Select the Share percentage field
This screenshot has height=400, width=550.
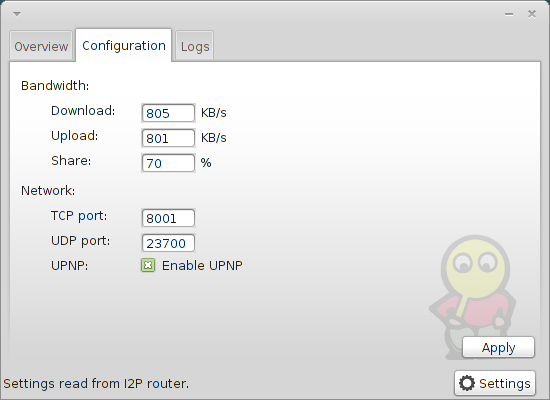point(168,163)
